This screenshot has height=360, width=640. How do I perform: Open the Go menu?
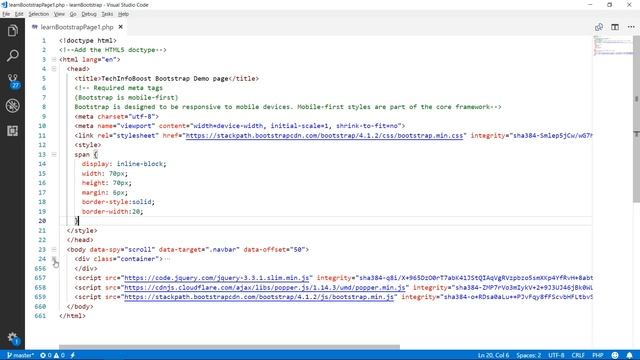pos(73,14)
